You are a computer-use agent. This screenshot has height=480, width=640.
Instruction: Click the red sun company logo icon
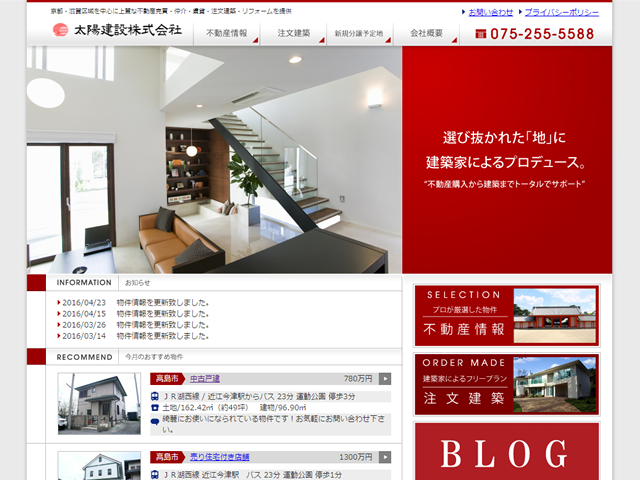click(x=61, y=30)
